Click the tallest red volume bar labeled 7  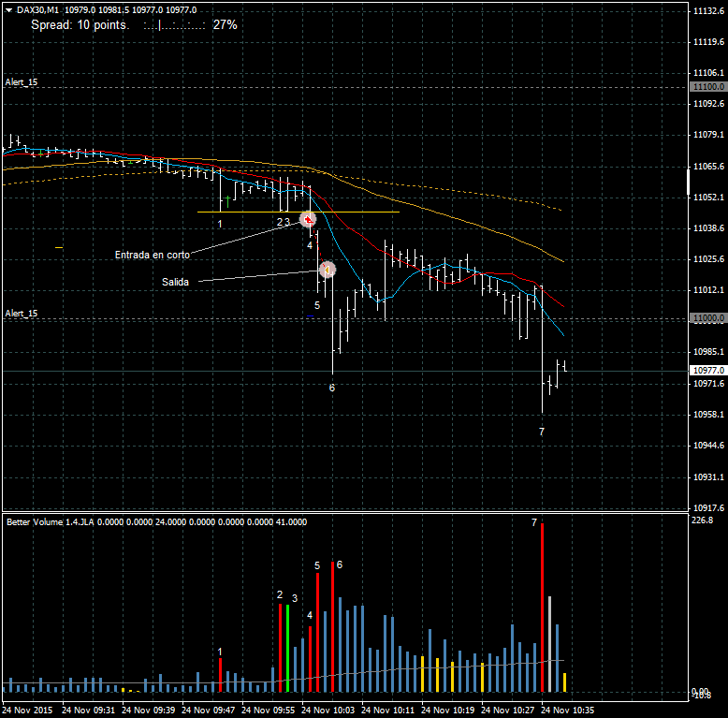coord(543,608)
